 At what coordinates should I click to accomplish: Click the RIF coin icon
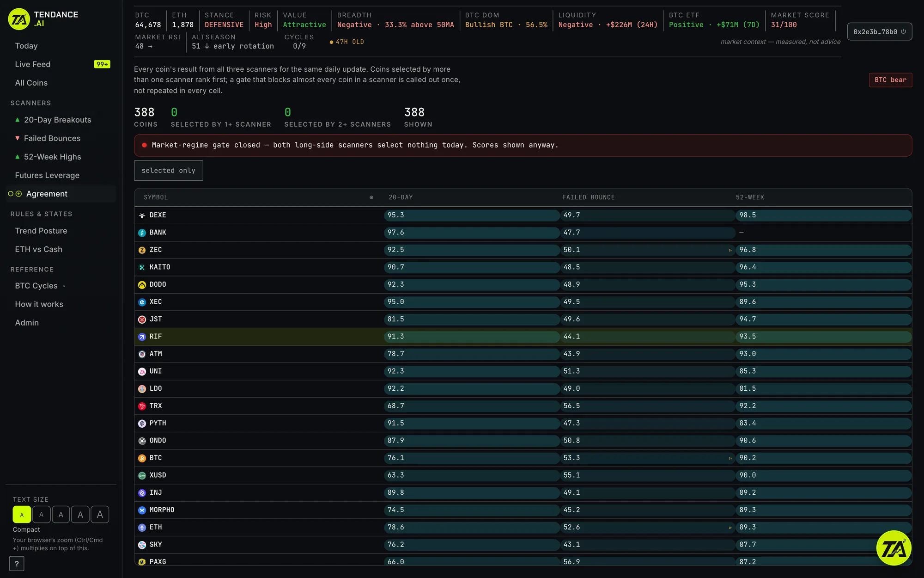coord(142,337)
